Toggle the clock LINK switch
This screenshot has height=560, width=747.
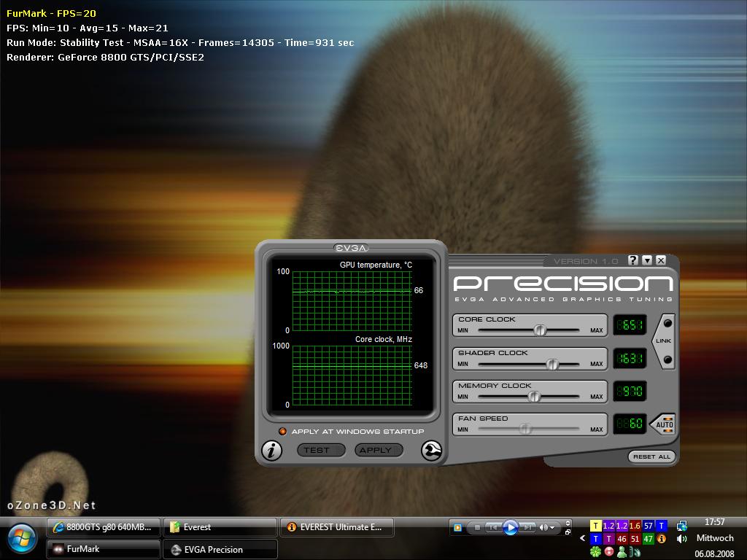click(664, 341)
